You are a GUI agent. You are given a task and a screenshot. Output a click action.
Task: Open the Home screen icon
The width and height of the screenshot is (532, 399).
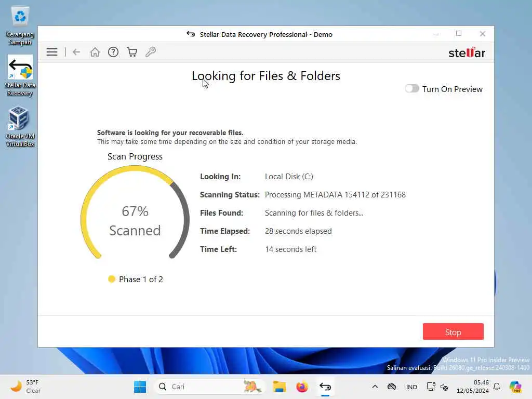95,52
